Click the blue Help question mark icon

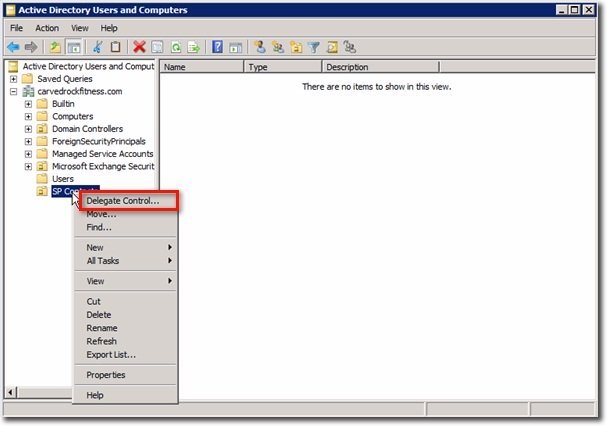218,47
